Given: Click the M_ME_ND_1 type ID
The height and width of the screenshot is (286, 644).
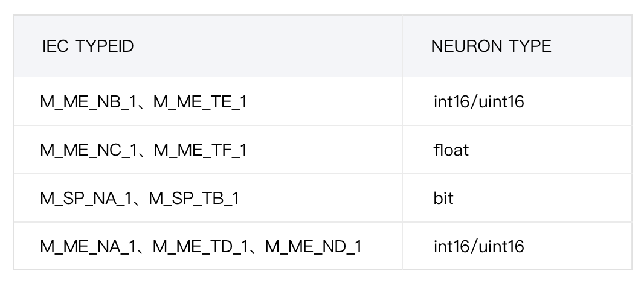Looking at the screenshot, I should (314, 246).
